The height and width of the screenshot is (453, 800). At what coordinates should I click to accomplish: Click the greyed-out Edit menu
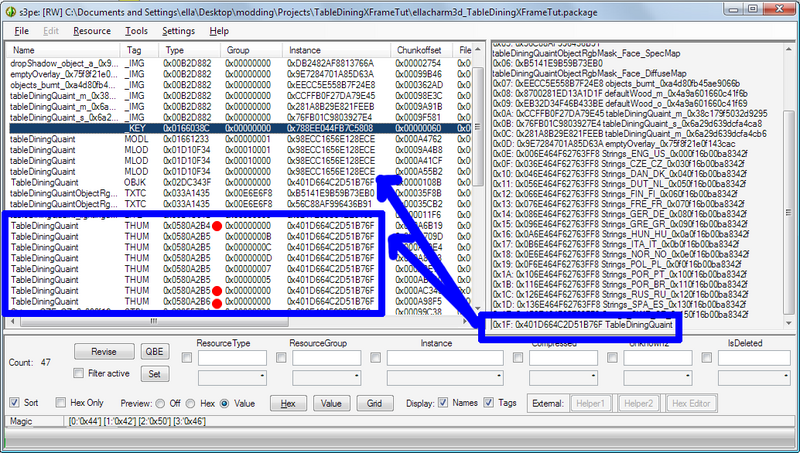tap(51, 31)
